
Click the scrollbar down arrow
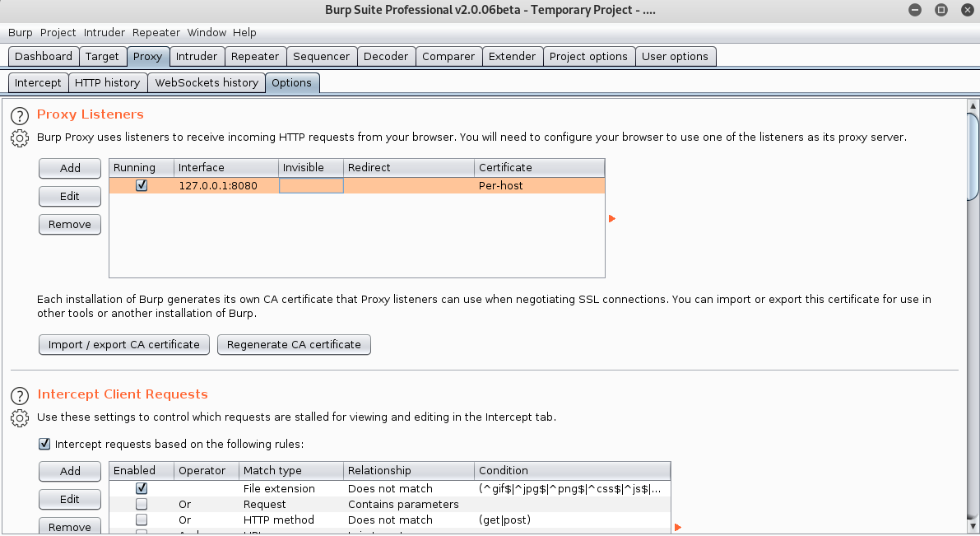click(x=973, y=526)
